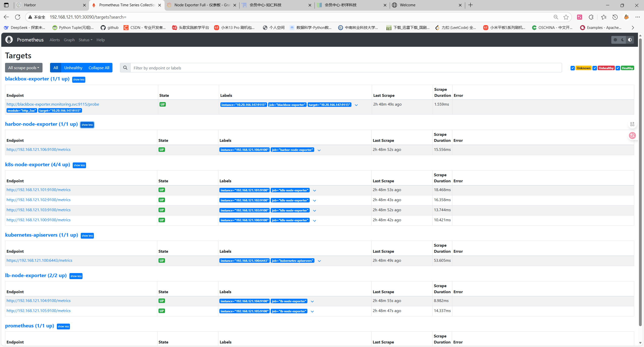Image resolution: width=644 pixels, height=347 pixels.
Task: Open the All scrape pools dropdown
Action: [x=24, y=68]
